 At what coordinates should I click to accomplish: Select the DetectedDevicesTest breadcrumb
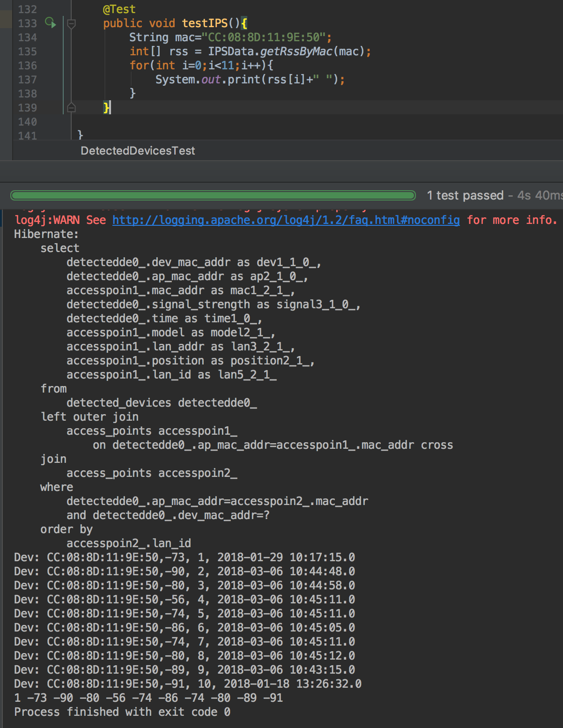pos(138,151)
